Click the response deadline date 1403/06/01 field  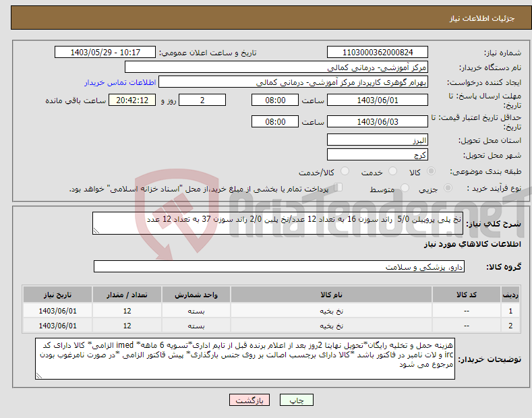(378, 100)
